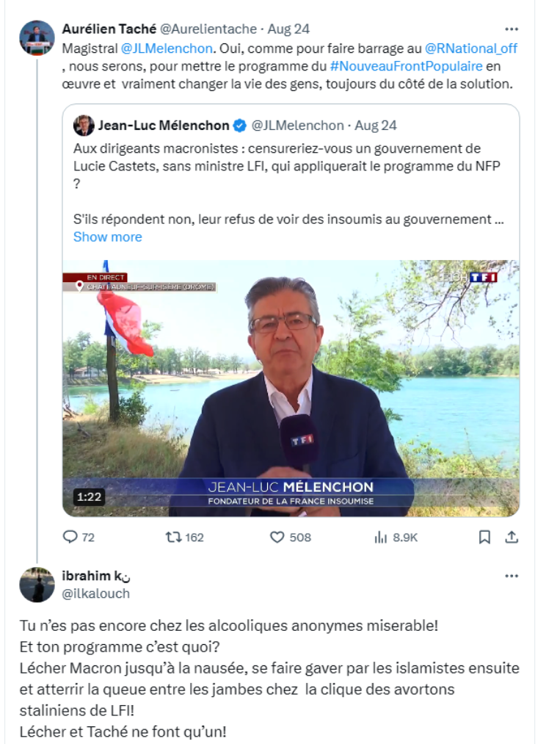The width and height of the screenshot is (560, 744).
Task: Like the tweet with 508 hearts
Action: point(277,537)
